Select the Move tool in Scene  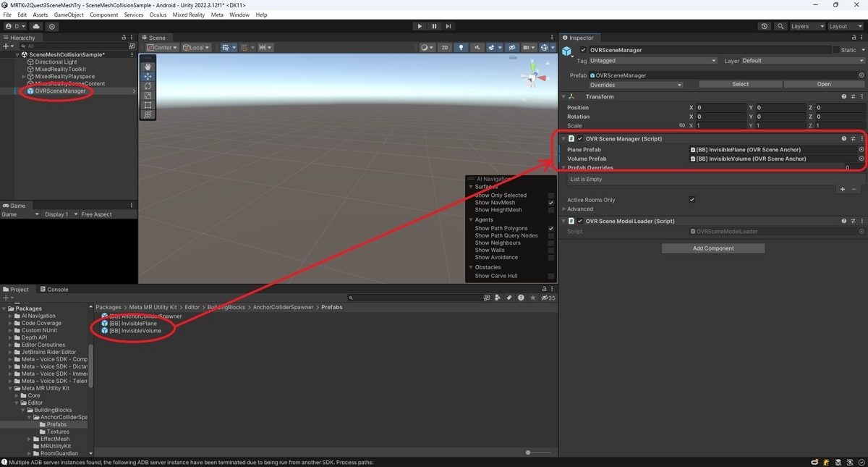pyautogui.click(x=148, y=76)
